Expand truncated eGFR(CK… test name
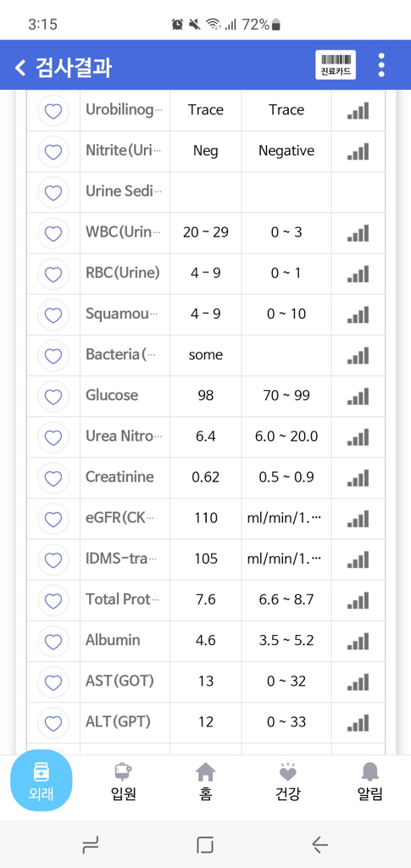The height and width of the screenshot is (868, 411). coord(119,518)
